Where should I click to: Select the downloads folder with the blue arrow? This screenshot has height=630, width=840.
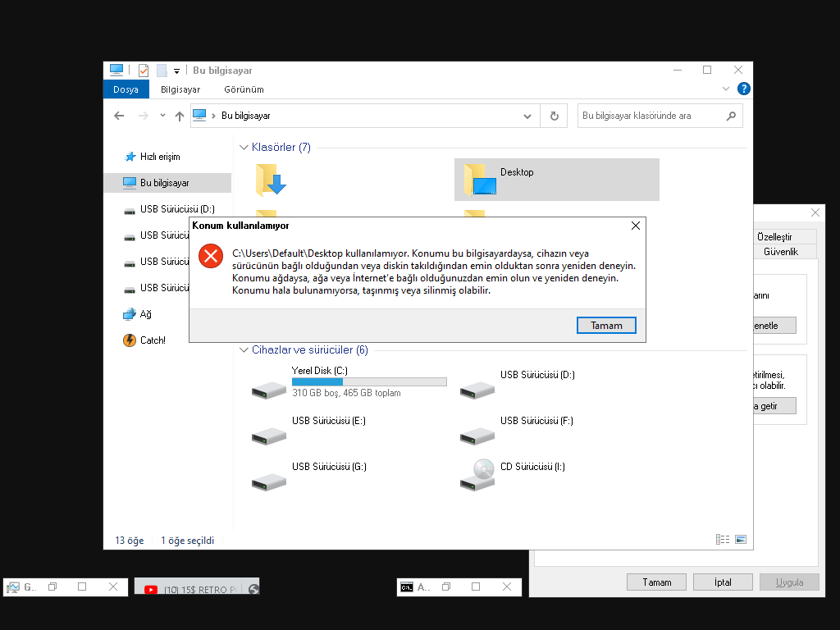271,180
